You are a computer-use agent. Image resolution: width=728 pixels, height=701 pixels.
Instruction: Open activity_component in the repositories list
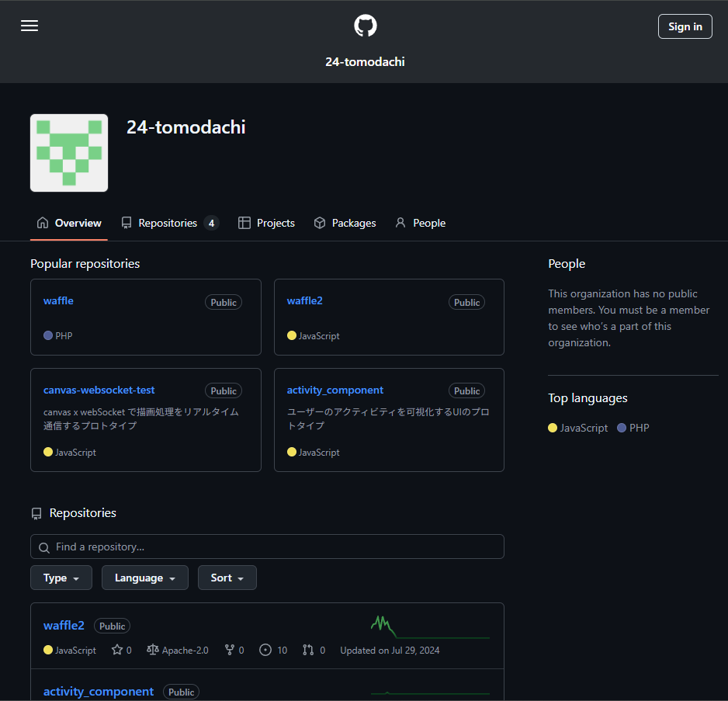coord(99,692)
